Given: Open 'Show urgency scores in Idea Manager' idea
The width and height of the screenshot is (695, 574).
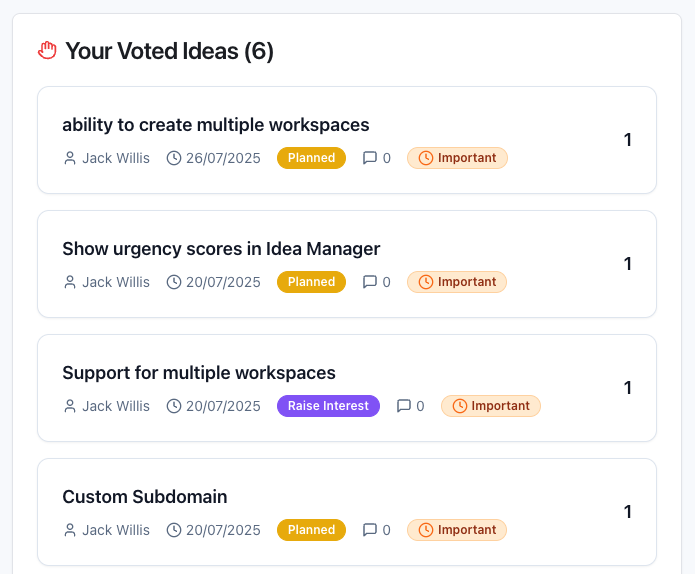Looking at the screenshot, I should (221, 249).
